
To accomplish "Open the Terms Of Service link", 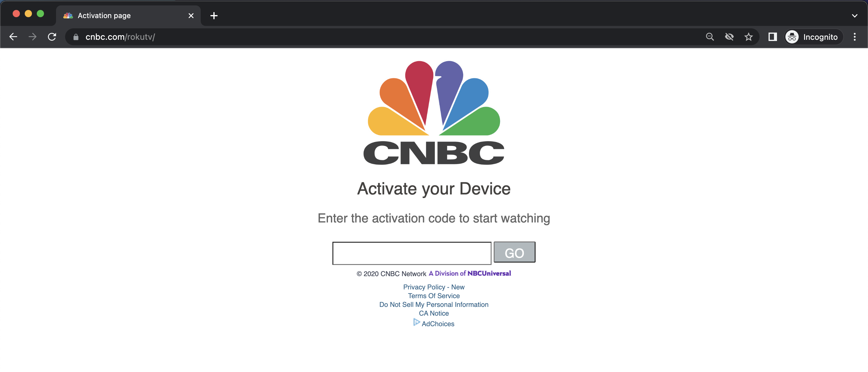I will click(x=434, y=295).
